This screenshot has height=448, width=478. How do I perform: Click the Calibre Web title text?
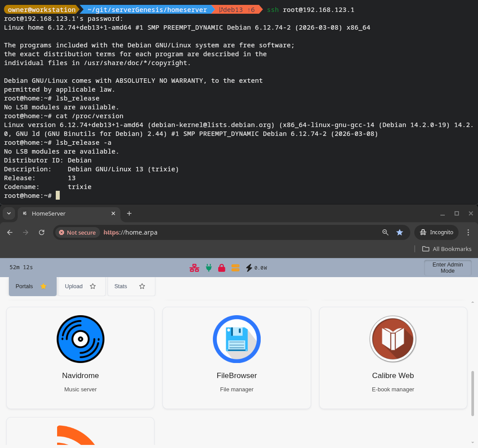[x=393, y=375]
